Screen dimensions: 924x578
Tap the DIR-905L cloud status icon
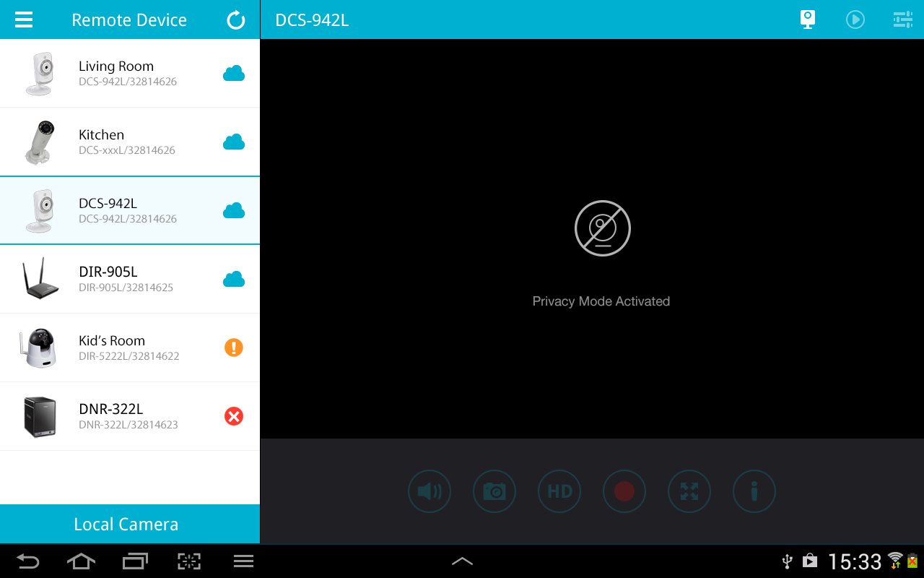[234, 279]
